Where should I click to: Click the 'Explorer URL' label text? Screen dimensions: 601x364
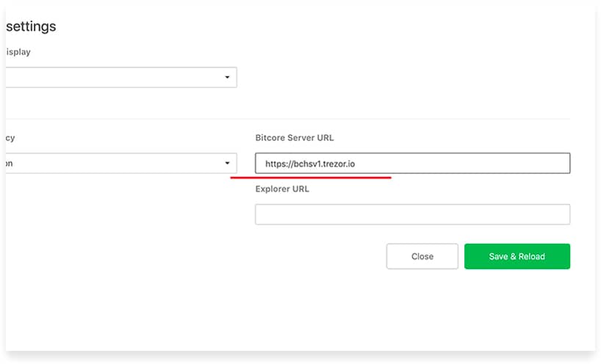click(282, 189)
